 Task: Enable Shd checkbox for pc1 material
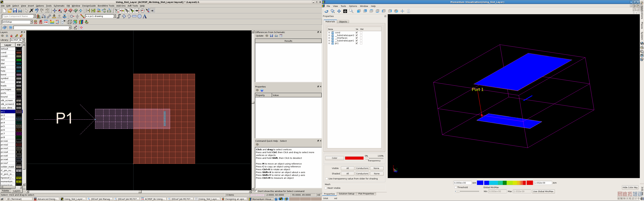[361, 43]
